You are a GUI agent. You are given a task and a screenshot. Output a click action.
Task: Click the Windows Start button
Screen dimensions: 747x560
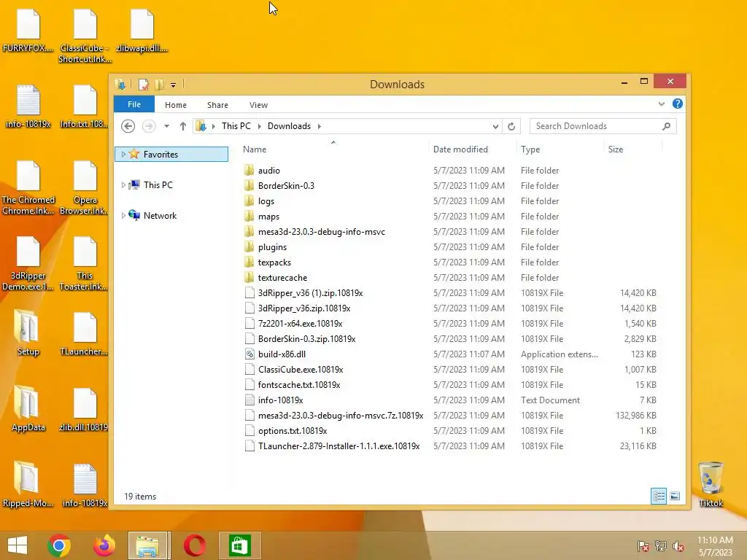click(x=18, y=545)
